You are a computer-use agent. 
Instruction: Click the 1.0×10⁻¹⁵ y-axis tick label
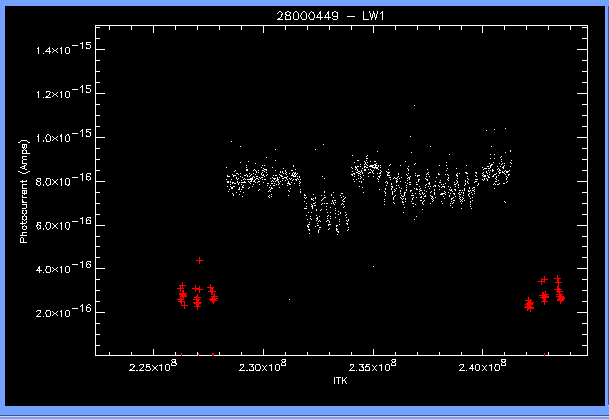tap(66, 137)
